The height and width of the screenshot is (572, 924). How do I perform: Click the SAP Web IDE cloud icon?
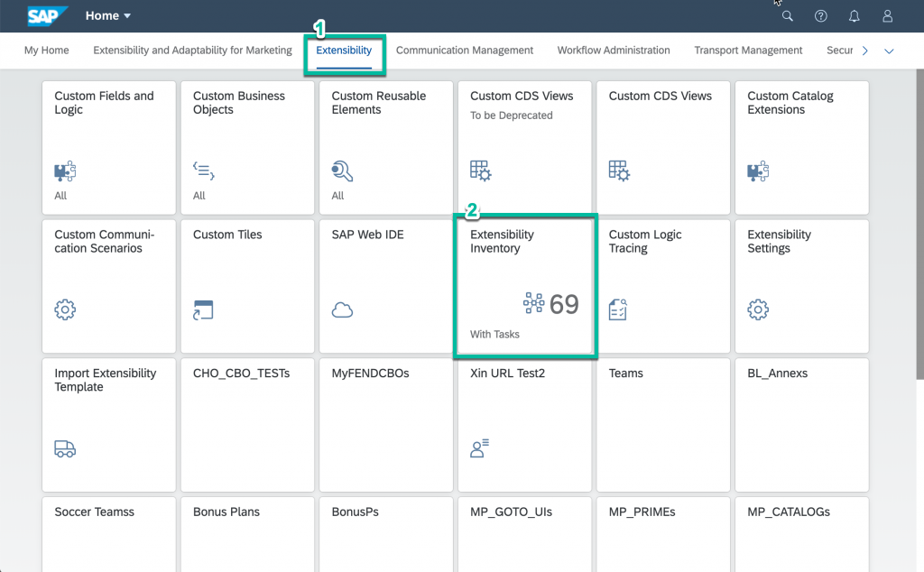click(x=342, y=310)
